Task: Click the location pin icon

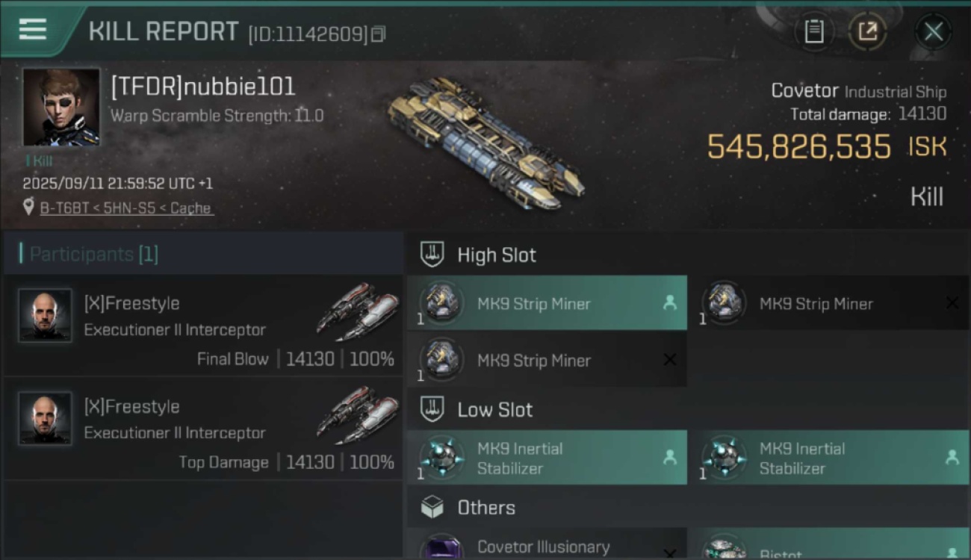Action: [28, 207]
